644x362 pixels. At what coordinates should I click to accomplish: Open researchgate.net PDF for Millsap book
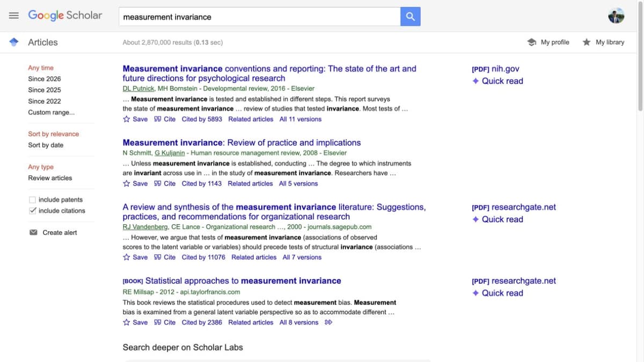tap(514, 280)
